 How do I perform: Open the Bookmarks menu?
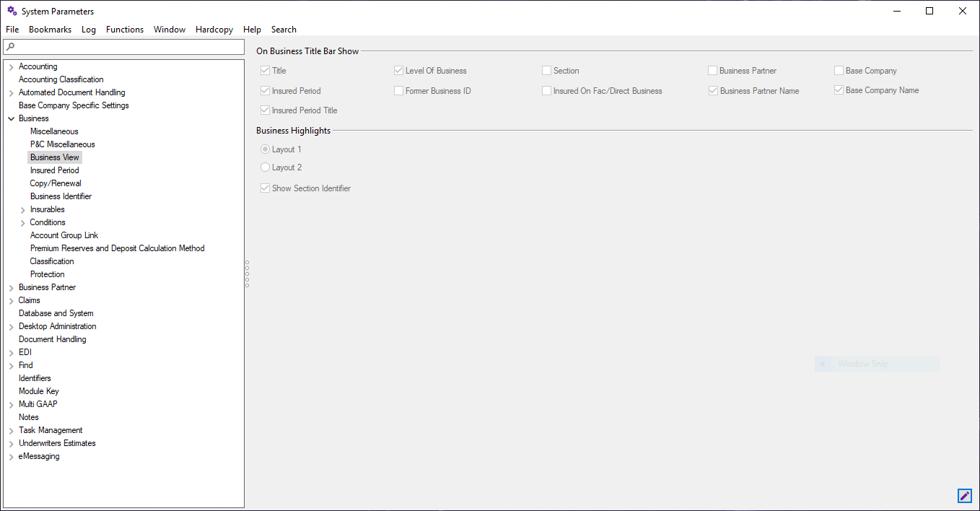(50, 30)
